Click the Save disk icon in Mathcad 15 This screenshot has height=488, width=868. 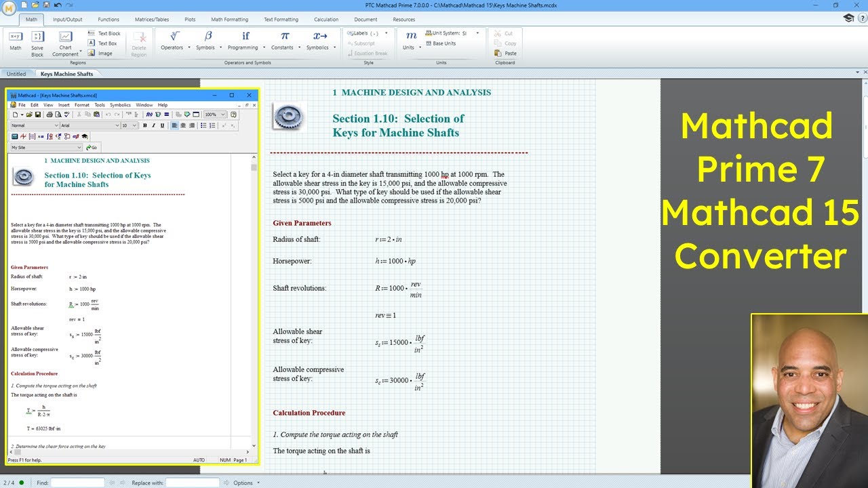[x=38, y=115]
